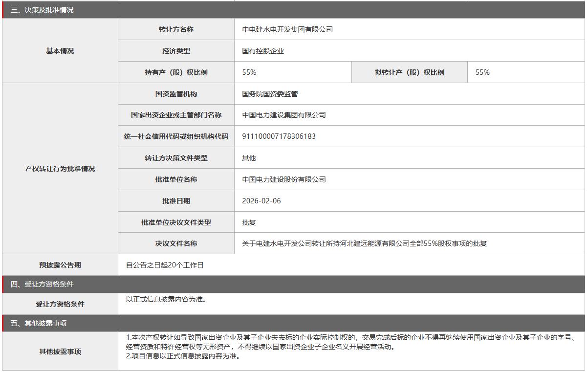Select the 国务院国资委监管 cell
This screenshot has width=588, height=374.
tap(270, 94)
